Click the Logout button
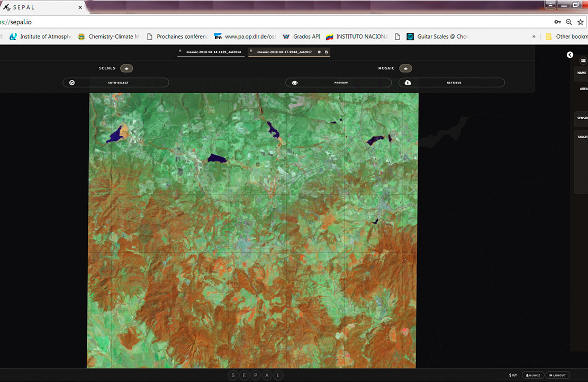Image resolution: width=588 pixels, height=382 pixels. click(558, 375)
